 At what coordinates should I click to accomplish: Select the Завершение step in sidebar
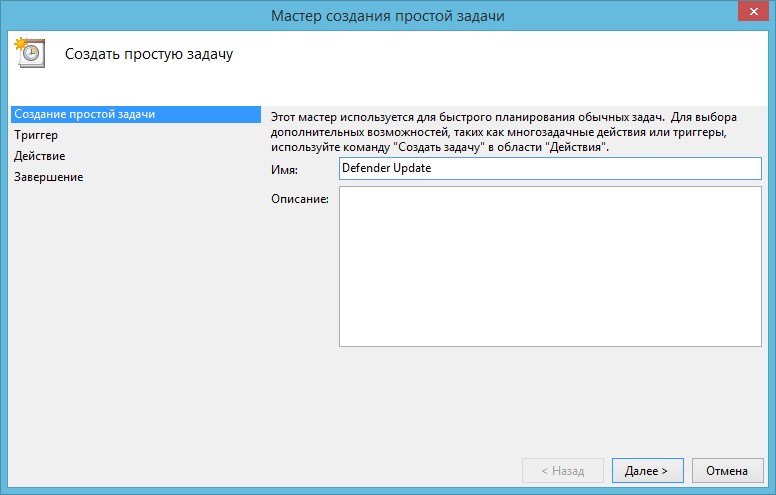(48, 177)
